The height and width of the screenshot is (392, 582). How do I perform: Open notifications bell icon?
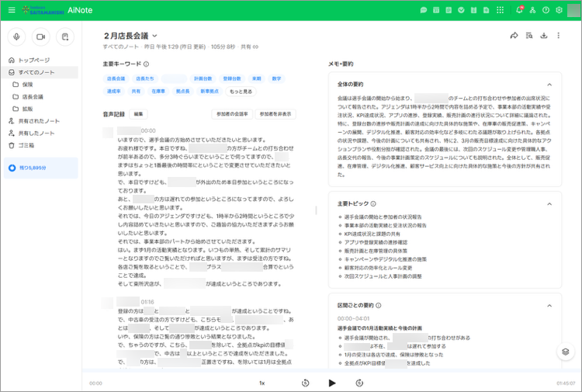coord(519,10)
